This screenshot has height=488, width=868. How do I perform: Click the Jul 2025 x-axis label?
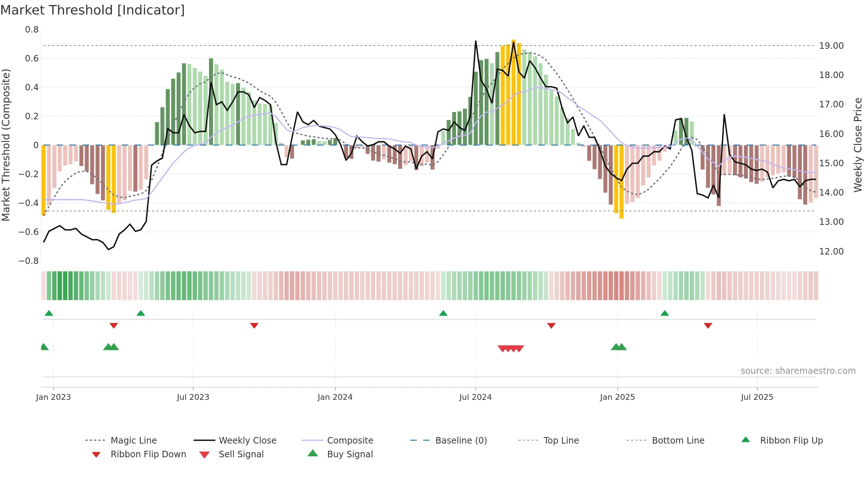click(x=757, y=397)
